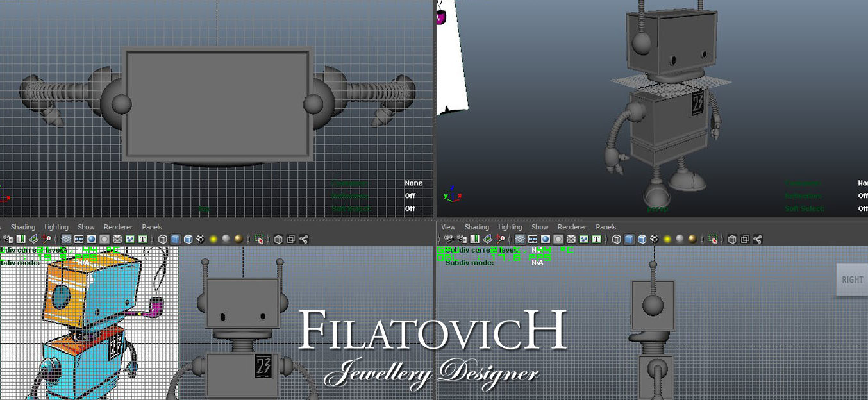The image size is (868, 400).
Task: Toggle Field Chart in front view panel toolbar
Action: tap(117, 239)
